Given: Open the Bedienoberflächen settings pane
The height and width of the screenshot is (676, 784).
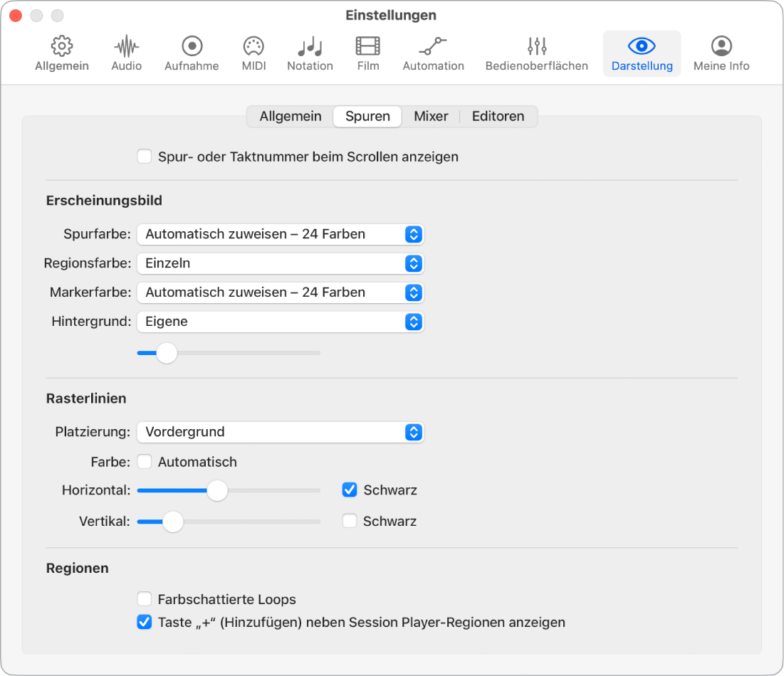Looking at the screenshot, I should [x=536, y=53].
